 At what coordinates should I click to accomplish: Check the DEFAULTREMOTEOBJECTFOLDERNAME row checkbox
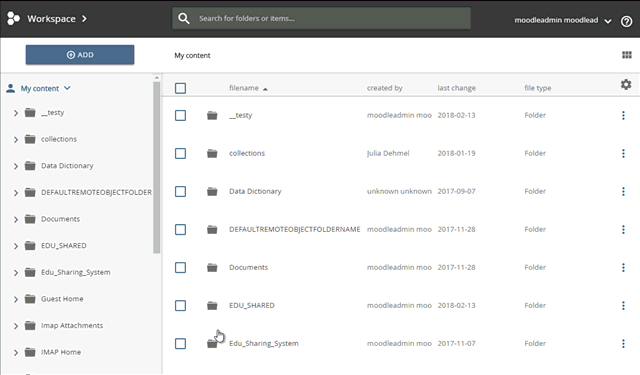(x=180, y=229)
